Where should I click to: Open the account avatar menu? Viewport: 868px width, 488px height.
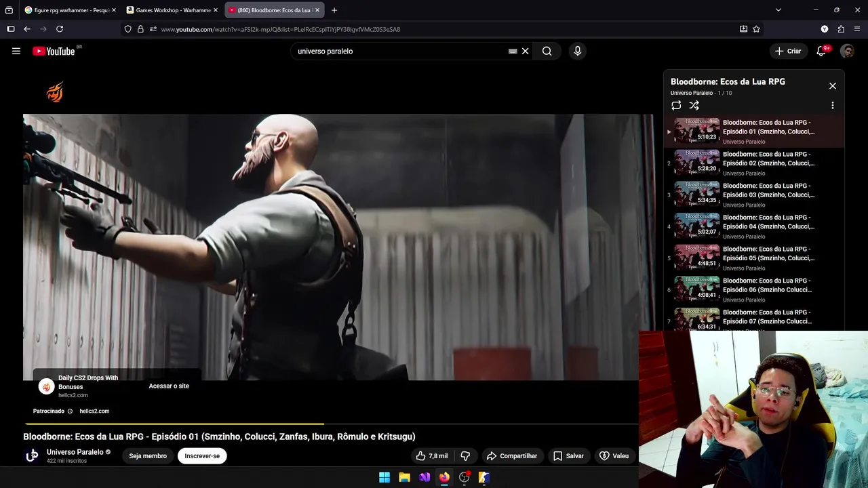point(847,51)
